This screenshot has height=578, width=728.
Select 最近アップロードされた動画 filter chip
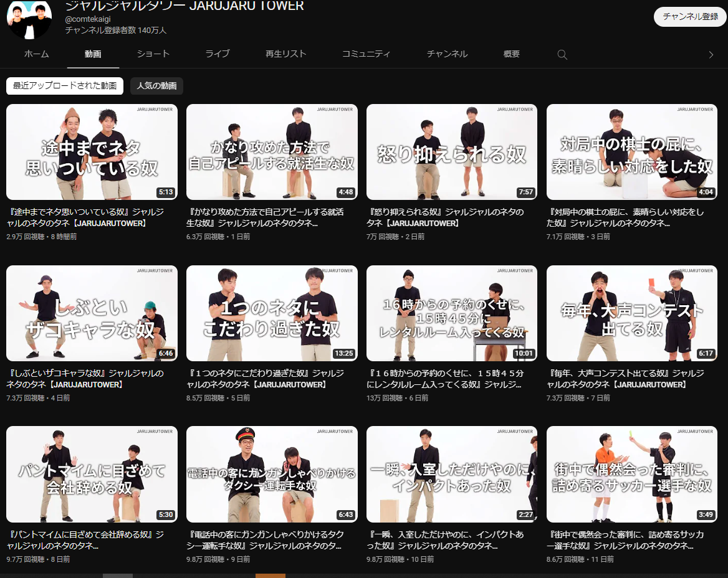tap(65, 86)
